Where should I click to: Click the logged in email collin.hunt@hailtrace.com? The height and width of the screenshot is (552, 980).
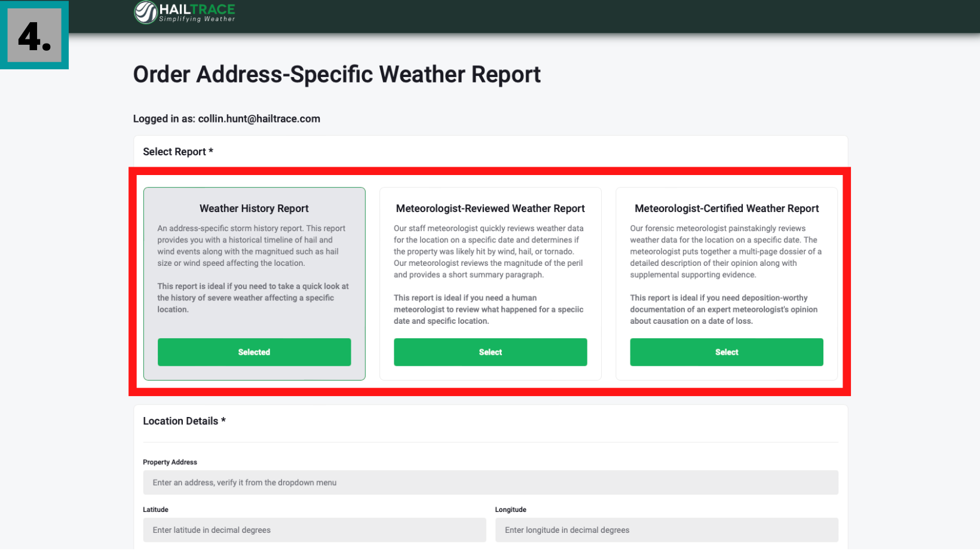coord(259,119)
